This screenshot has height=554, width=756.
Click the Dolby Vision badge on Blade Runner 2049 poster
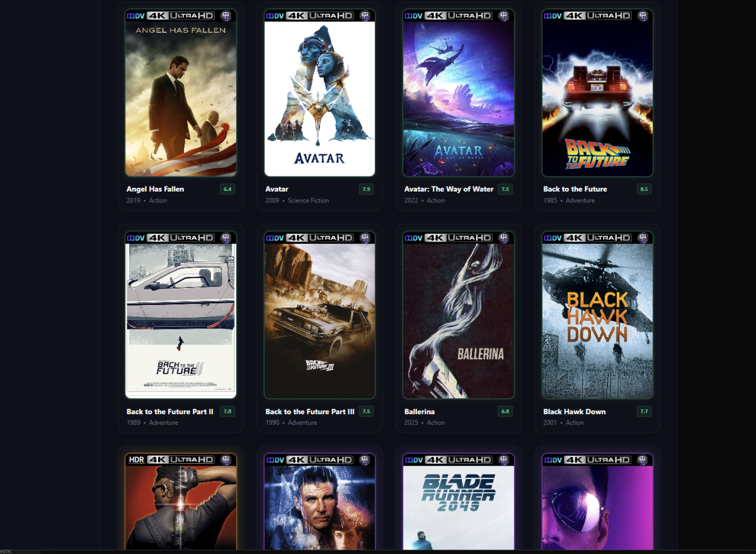pyautogui.click(x=414, y=459)
